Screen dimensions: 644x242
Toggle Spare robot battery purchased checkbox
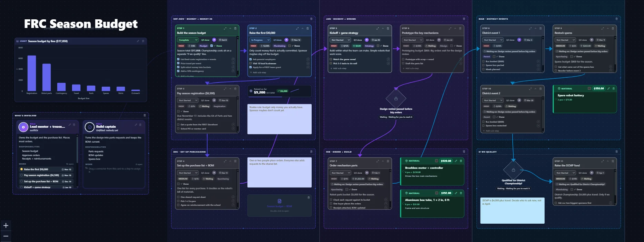point(589,88)
